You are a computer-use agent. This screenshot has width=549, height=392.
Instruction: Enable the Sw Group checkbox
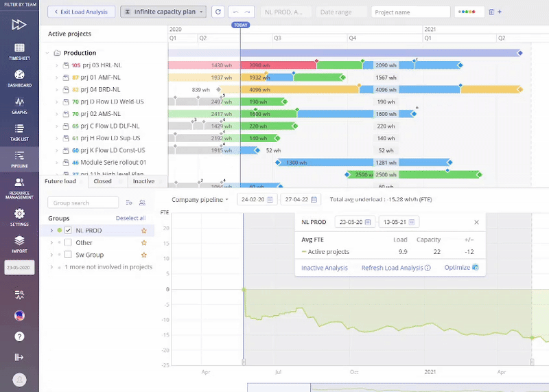[68, 255]
